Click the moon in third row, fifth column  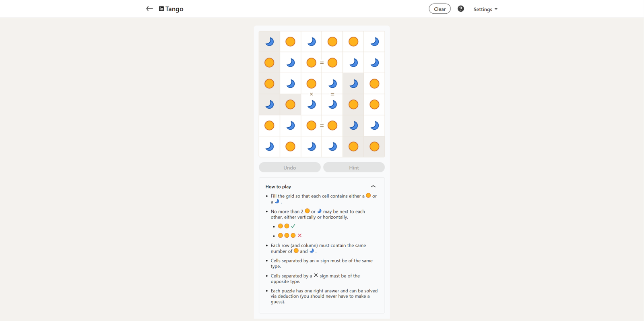[x=353, y=84]
